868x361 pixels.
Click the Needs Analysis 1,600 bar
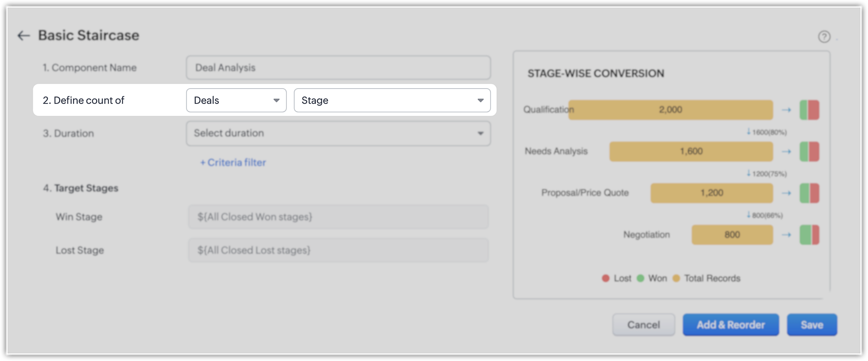(691, 152)
